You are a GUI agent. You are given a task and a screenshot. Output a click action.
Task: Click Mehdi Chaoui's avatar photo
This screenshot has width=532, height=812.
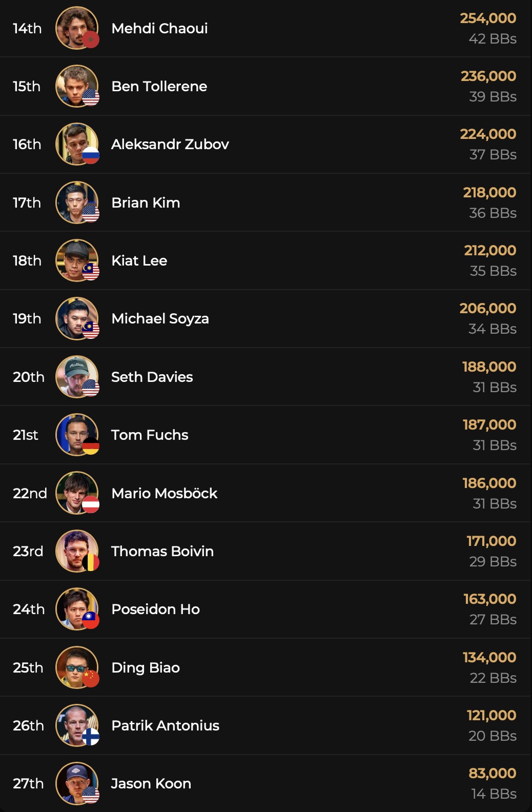tap(76, 28)
